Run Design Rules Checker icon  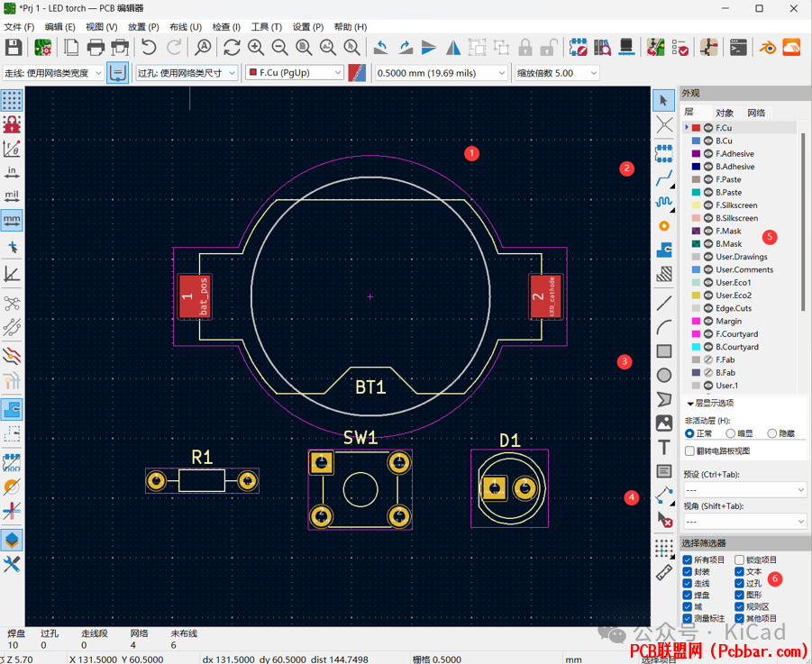point(680,48)
